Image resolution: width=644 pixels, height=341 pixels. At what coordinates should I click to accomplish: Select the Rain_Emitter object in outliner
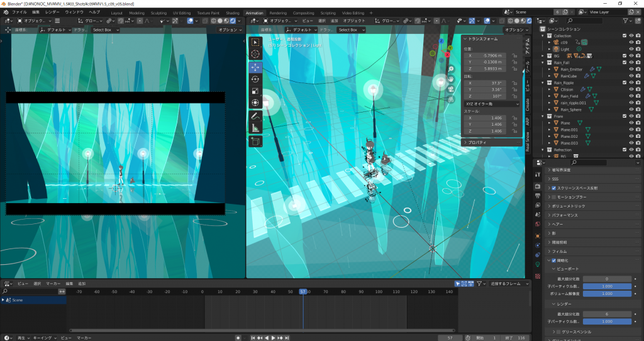pos(572,69)
